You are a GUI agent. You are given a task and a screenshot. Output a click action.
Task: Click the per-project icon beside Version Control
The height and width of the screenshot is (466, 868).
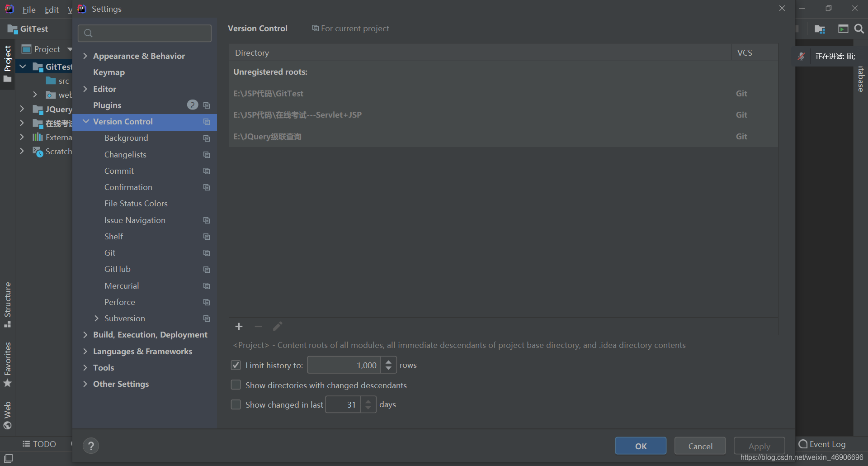pos(207,122)
